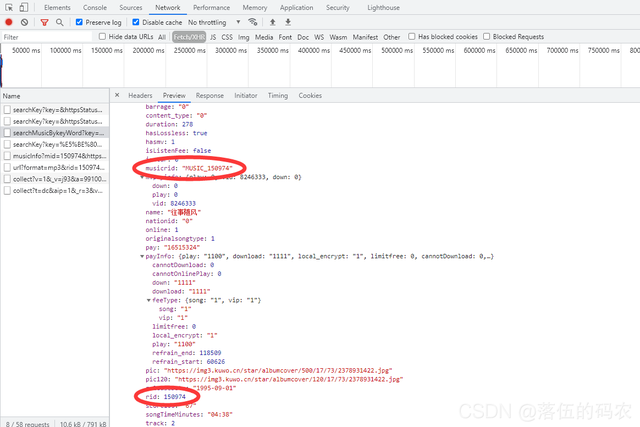640x427 pixels.
Task: Open network conditions wifi icon
Action: tap(253, 22)
